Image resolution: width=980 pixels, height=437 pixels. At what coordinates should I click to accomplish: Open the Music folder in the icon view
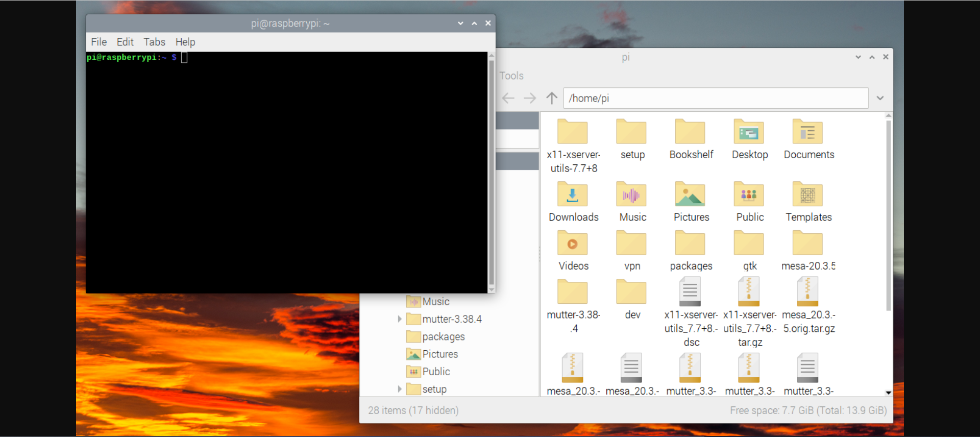tap(631, 195)
